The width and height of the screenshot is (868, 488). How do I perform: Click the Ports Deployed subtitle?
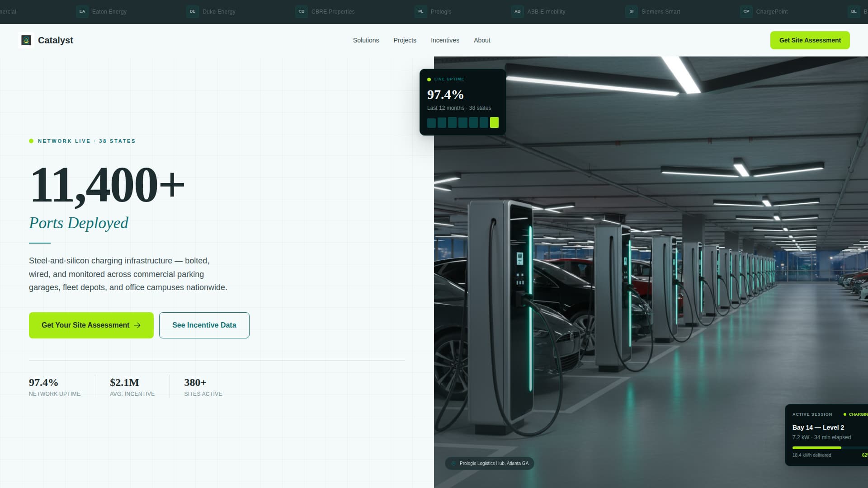pos(79,223)
